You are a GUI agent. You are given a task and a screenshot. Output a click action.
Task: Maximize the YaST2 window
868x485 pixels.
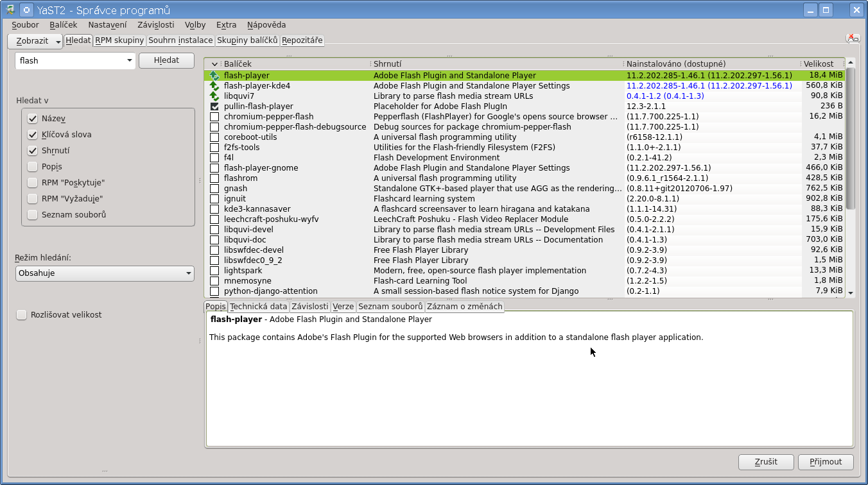point(826,10)
